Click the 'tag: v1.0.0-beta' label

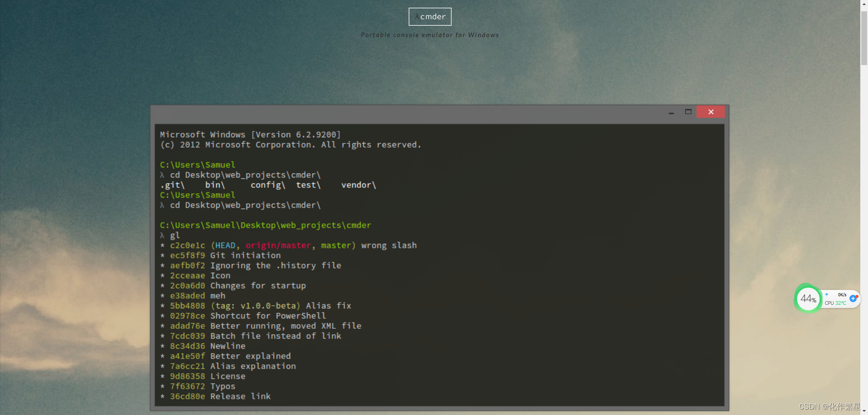point(255,306)
